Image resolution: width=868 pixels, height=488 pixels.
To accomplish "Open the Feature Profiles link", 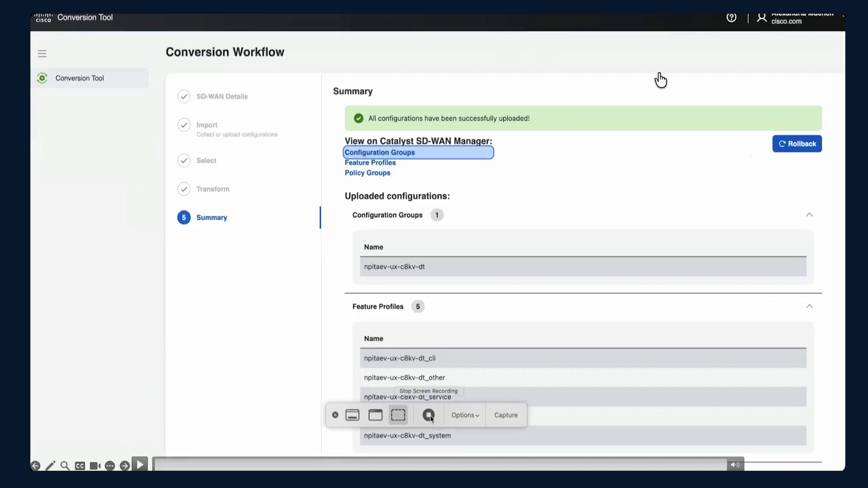I will [x=370, y=163].
